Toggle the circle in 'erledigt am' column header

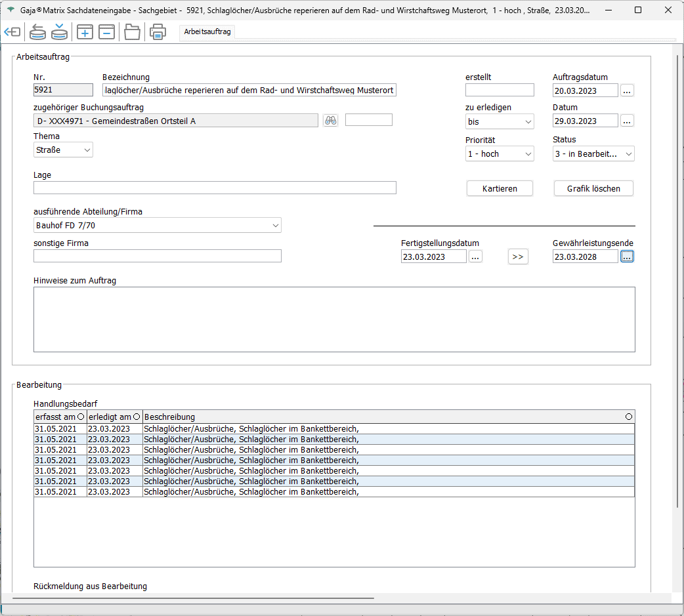pos(137,417)
